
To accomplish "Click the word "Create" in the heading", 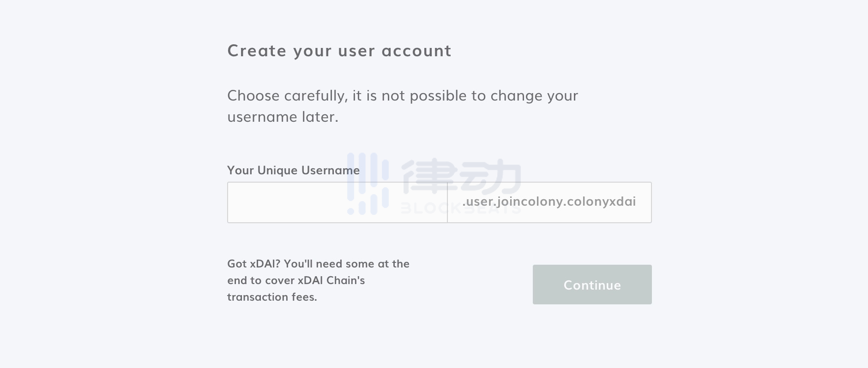I will click(257, 51).
